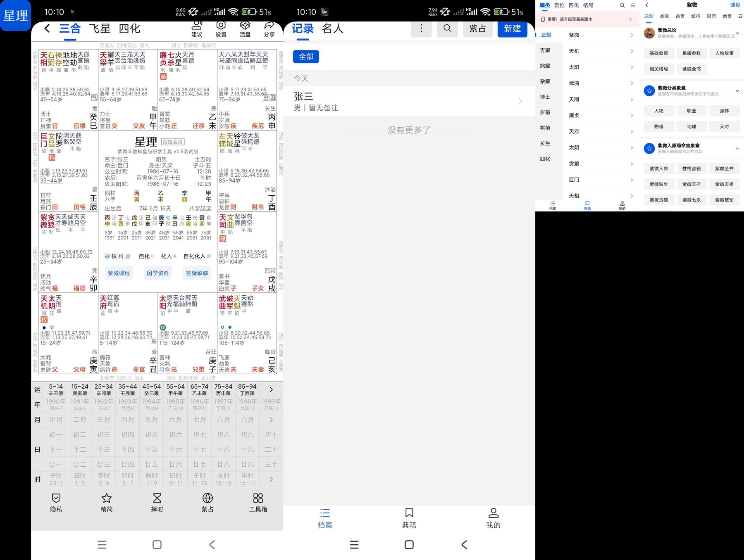Image resolution: width=744 pixels, height=560 pixels.
Task: Open the 择时 hourglass icon
Action: point(157,502)
